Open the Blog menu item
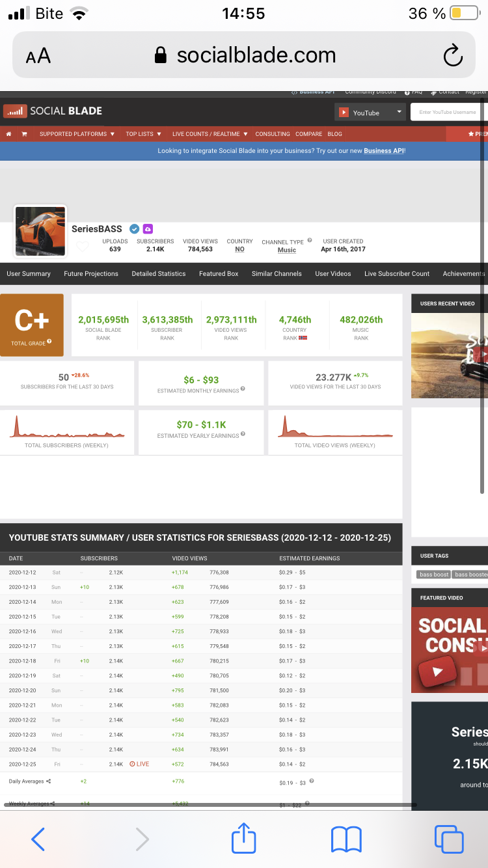Viewport: 488px width, 868px height. [x=334, y=134]
